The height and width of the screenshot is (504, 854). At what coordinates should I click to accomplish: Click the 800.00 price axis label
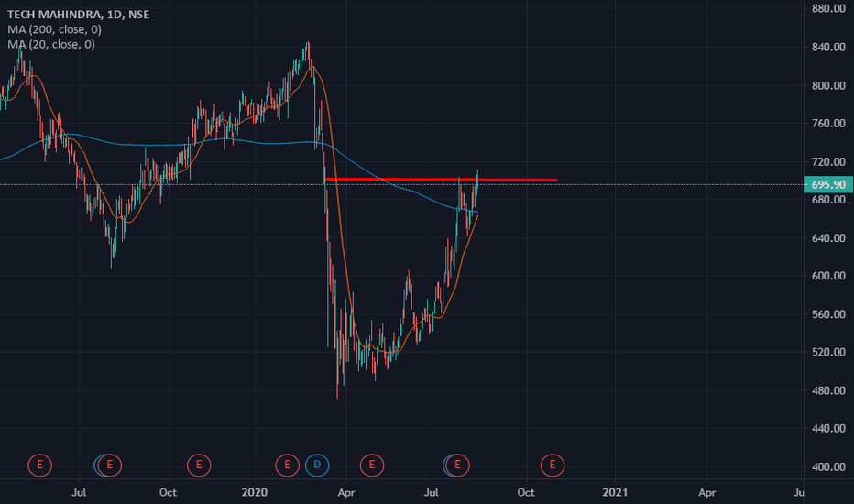coord(827,85)
